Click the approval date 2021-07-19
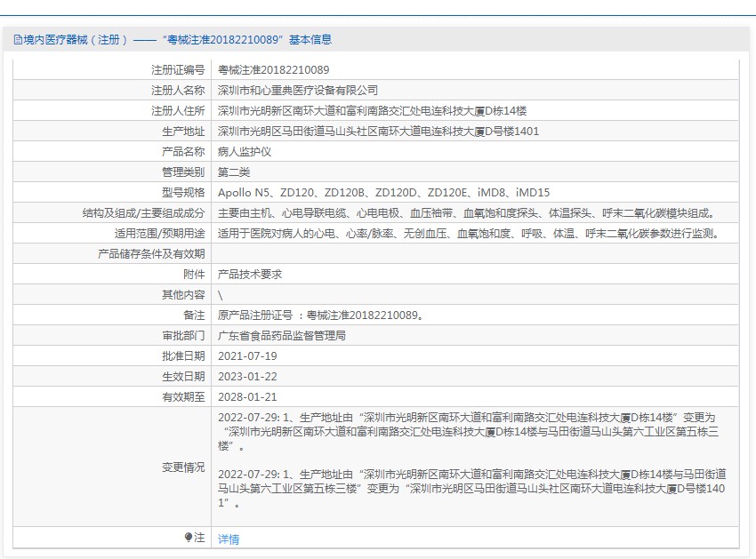The height and width of the screenshot is (559, 756). coord(247,356)
